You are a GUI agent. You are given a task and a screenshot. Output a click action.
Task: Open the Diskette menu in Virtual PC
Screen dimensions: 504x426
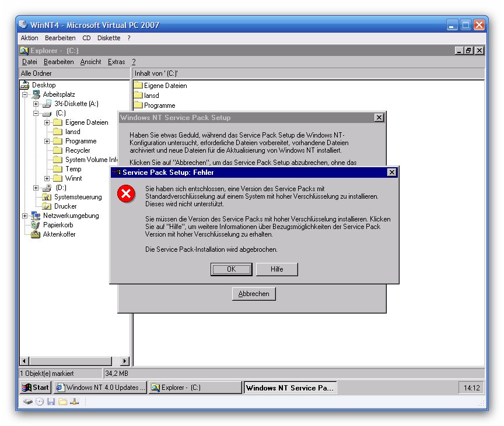point(108,38)
